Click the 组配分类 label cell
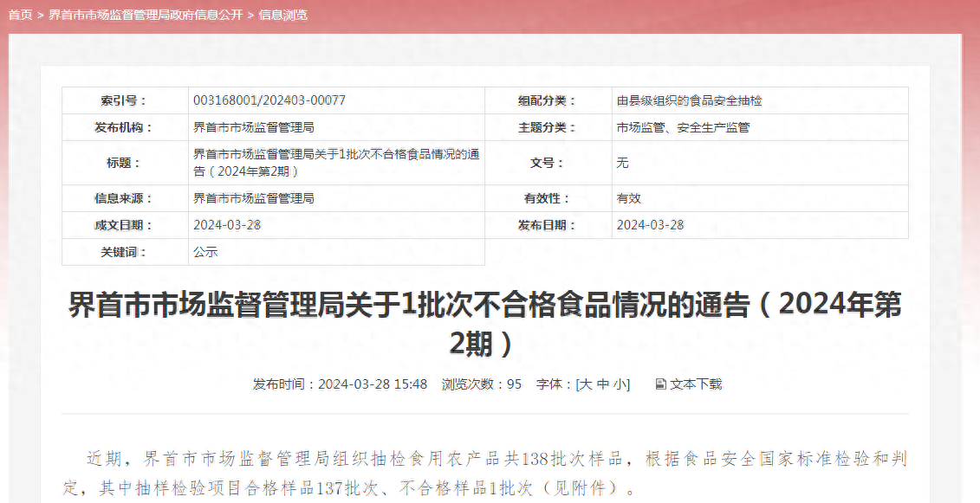This screenshot has height=503, width=980. click(548, 100)
